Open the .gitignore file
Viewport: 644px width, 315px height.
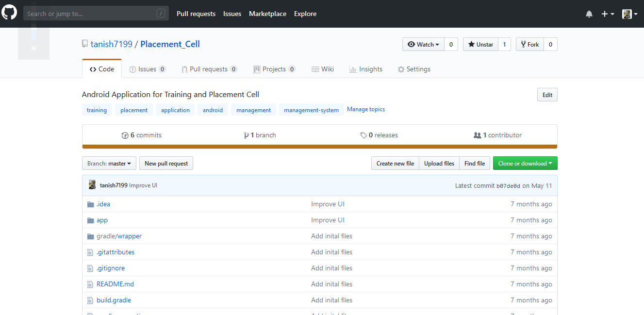[111, 268]
